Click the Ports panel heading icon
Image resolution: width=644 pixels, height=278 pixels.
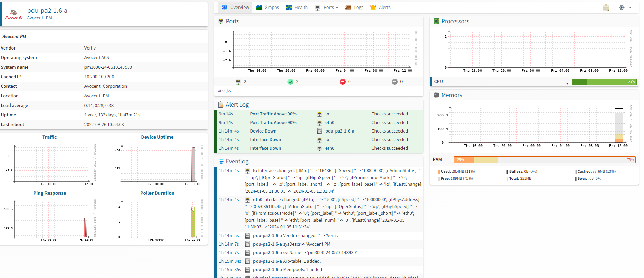click(x=221, y=22)
